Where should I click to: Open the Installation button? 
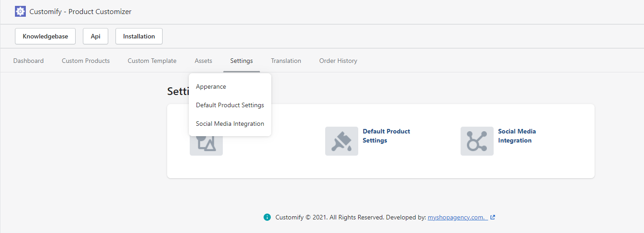click(139, 36)
